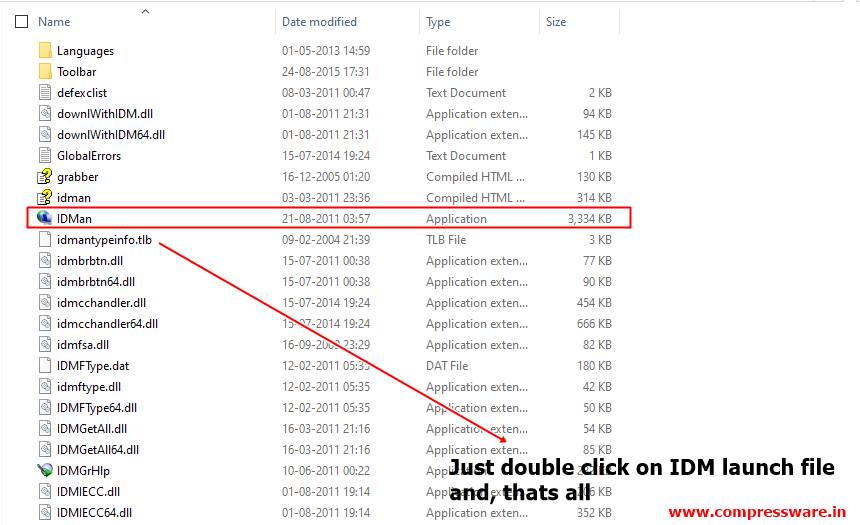This screenshot has width=860, height=525.
Task: Click the IDMIECC64.dll file icon
Action: click(45, 512)
